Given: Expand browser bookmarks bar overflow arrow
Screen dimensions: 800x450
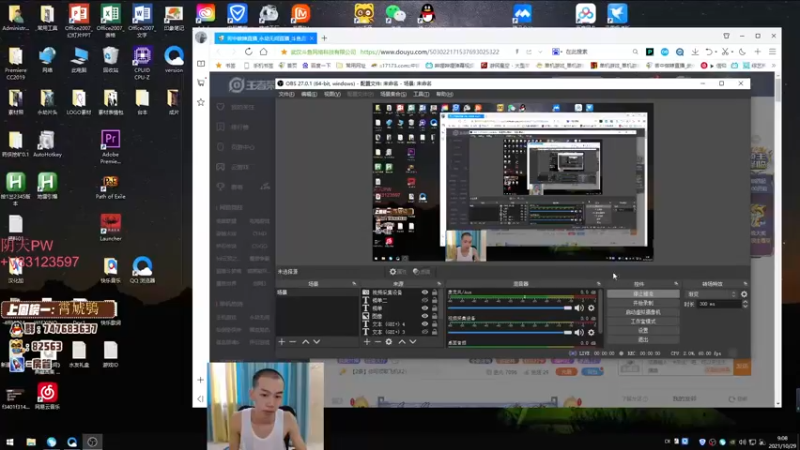Looking at the screenshot, I should (x=774, y=65).
